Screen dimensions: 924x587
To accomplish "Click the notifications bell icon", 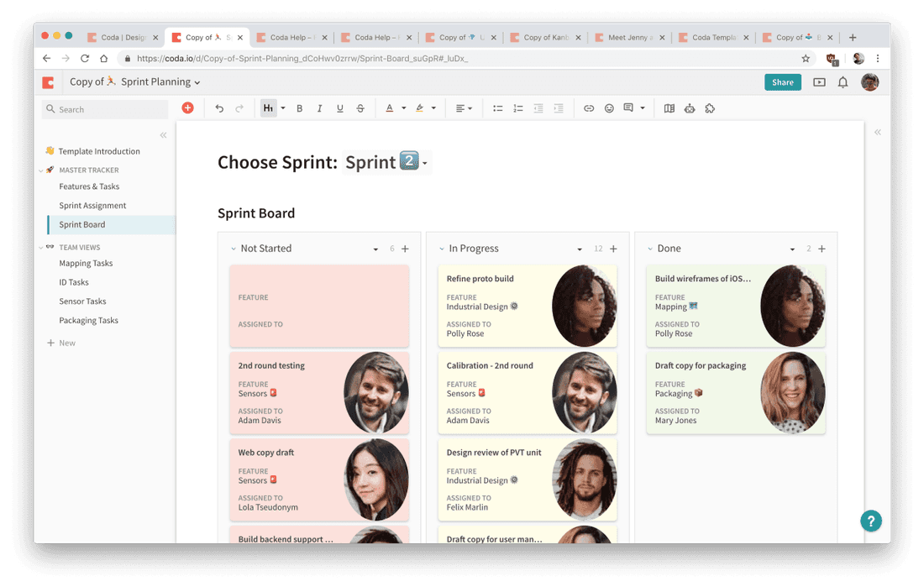I will point(843,81).
